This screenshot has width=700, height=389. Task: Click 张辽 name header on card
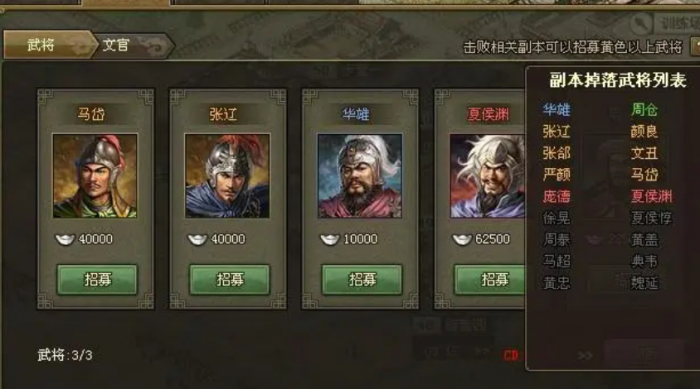point(223,114)
